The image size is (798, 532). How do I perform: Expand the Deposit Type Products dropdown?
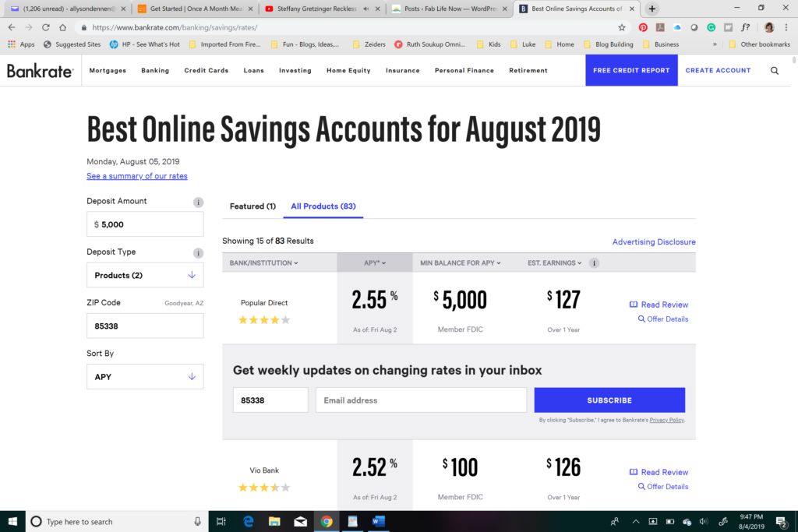coord(145,275)
